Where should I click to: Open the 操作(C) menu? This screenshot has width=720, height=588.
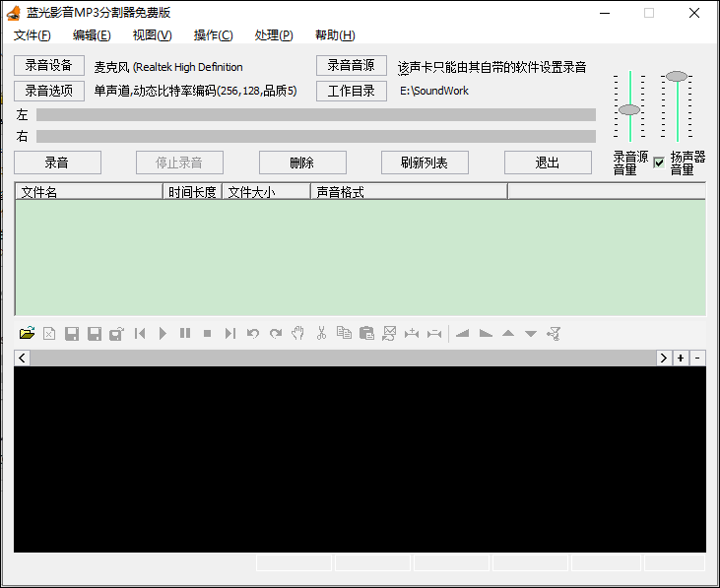click(x=213, y=35)
